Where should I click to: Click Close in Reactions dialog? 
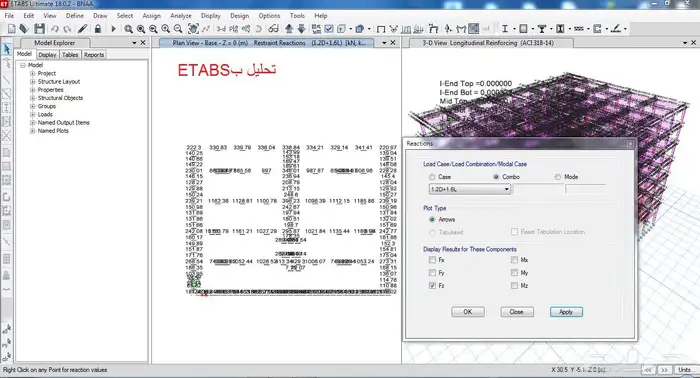[517, 312]
